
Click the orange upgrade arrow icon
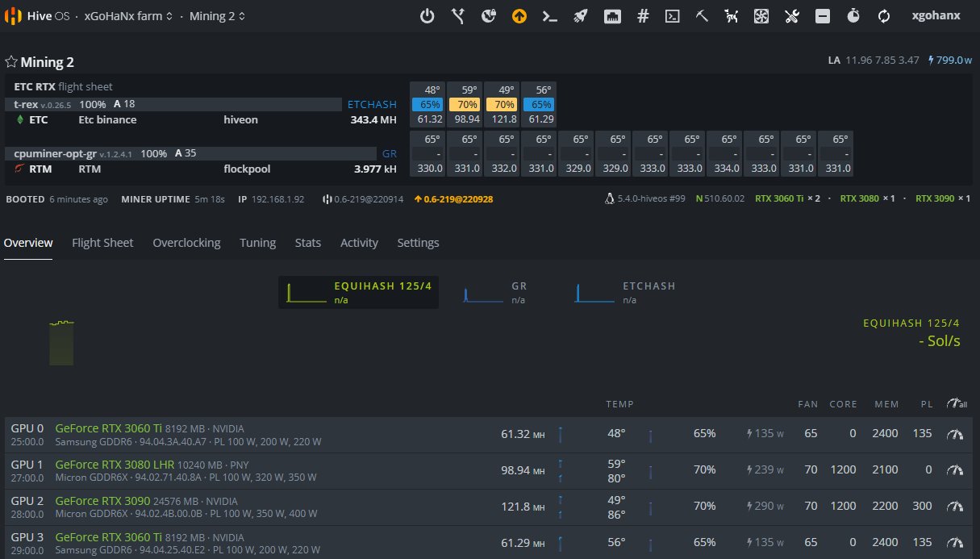(519, 16)
